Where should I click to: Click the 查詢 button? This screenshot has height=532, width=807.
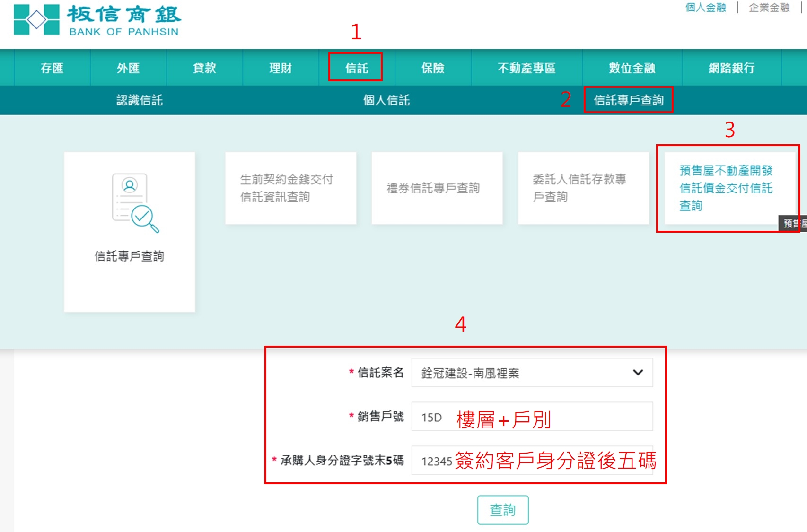[503, 510]
